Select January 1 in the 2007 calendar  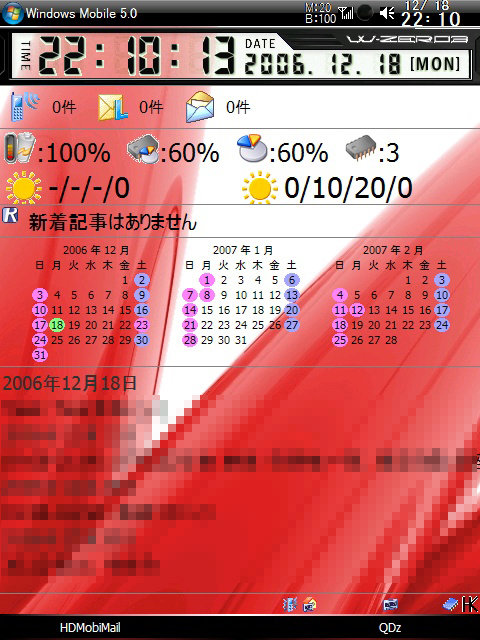[207, 280]
